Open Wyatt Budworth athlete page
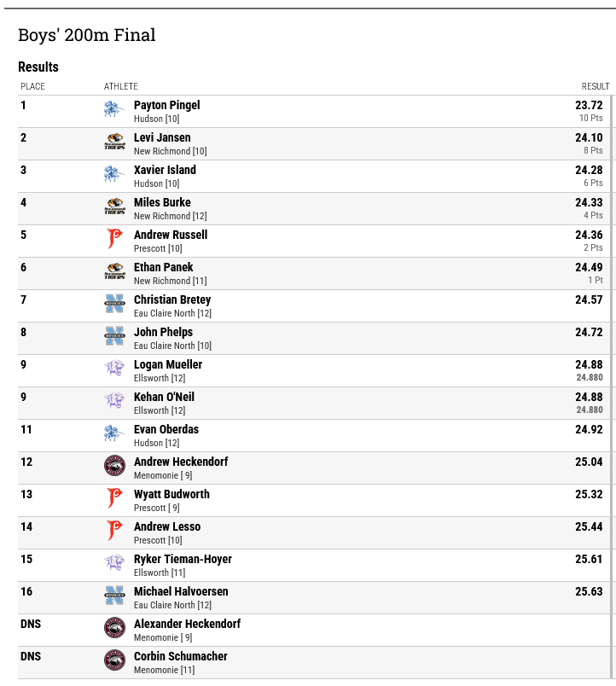The height and width of the screenshot is (686, 616). click(x=171, y=494)
